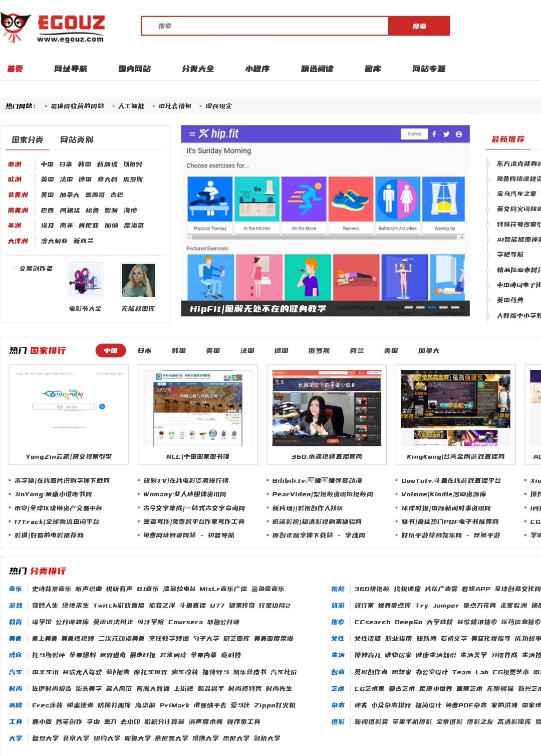Open 小程序 in the top menu
The width and height of the screenshot is (541, 756).
[x=257, y=69]
